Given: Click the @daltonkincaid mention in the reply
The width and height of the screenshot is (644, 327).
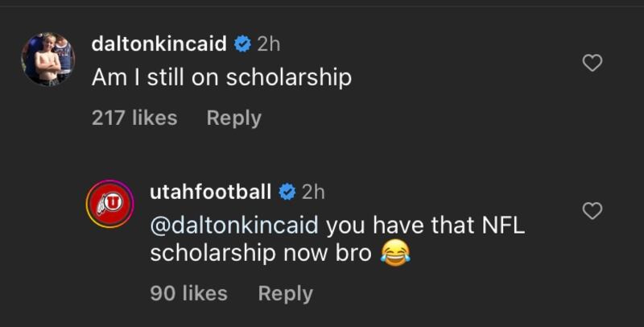Looking at the screenshot, I should point(234,224).
